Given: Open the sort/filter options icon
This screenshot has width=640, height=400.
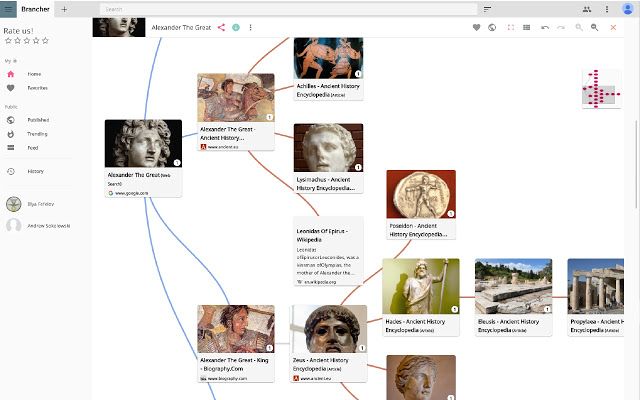Looking at the screenshot, I should click(487, 9).
